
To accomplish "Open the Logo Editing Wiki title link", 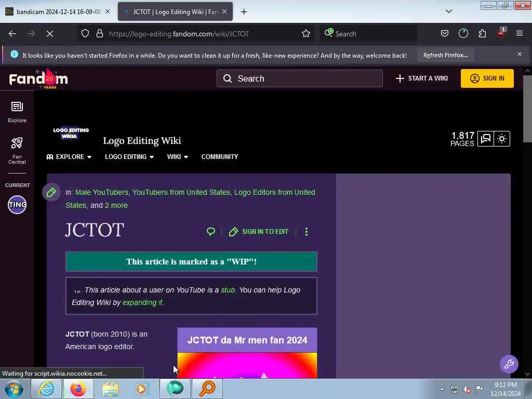I will click(x=142, y=141).
